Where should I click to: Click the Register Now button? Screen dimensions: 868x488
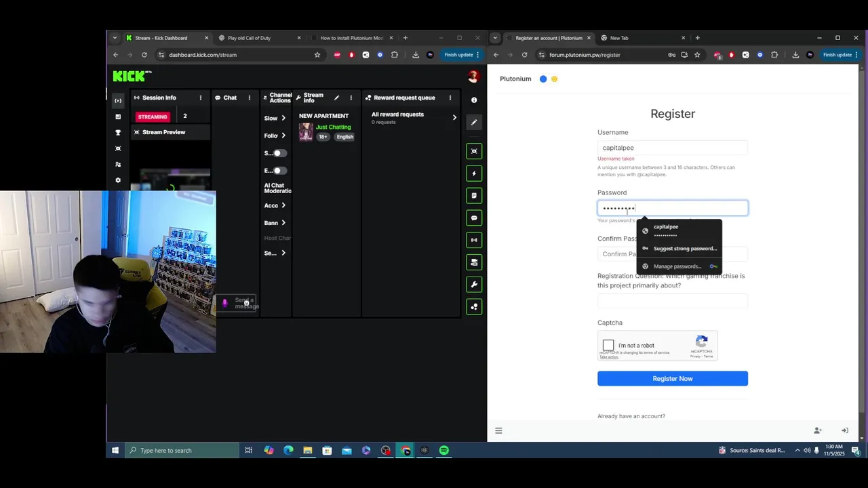tap(673, 378)
